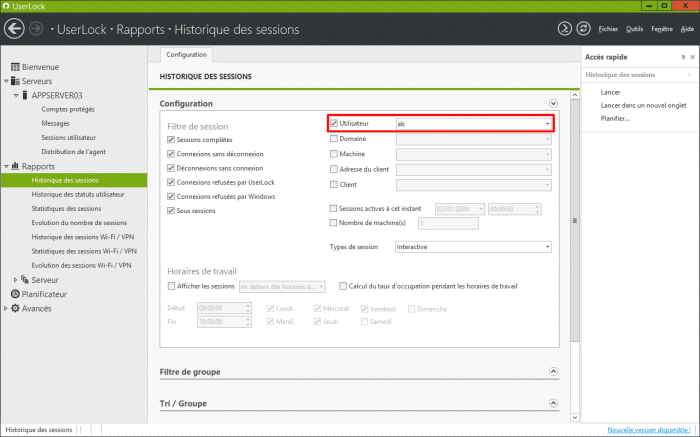Image resolution: width=700 pixels, height=437 pixels.
Task: Click the back navigation arrow
Action: tap(14, 29)
